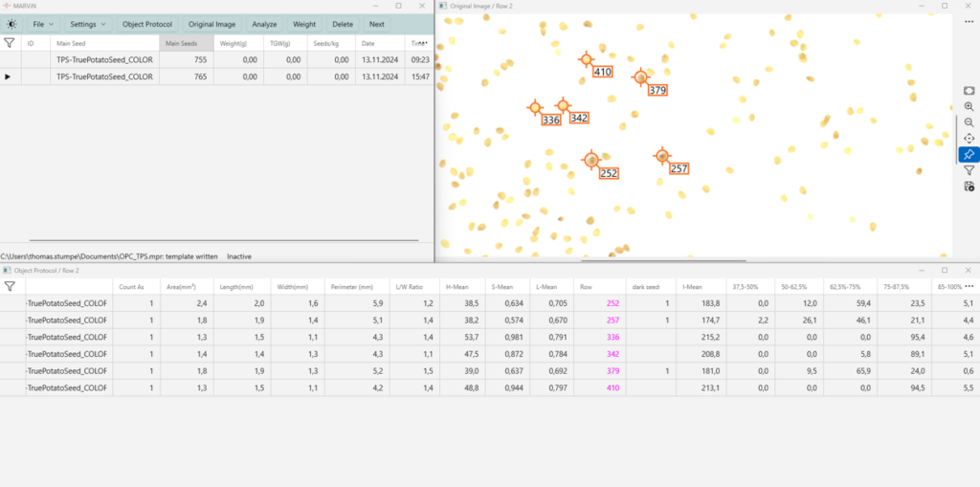Select the row with 755 main seeds

(x=216, y=60)
